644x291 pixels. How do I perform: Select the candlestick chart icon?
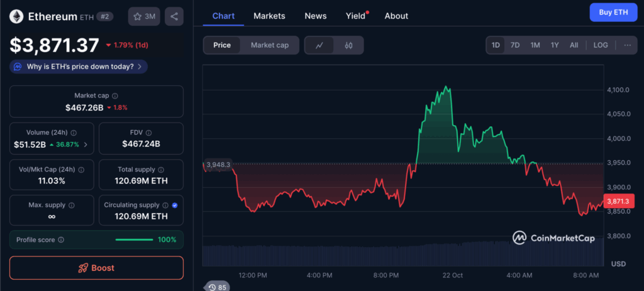point(348,45)
